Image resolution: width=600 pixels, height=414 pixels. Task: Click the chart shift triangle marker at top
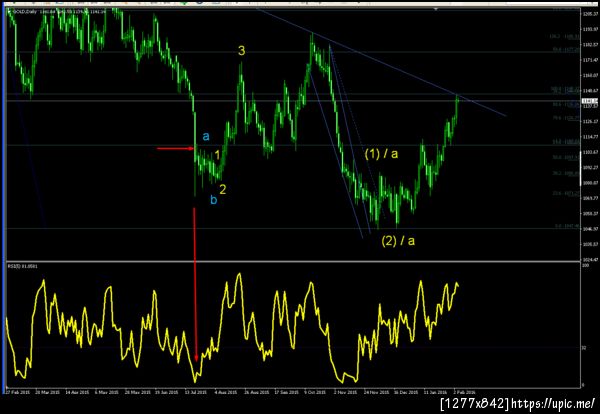pos(436,8)
